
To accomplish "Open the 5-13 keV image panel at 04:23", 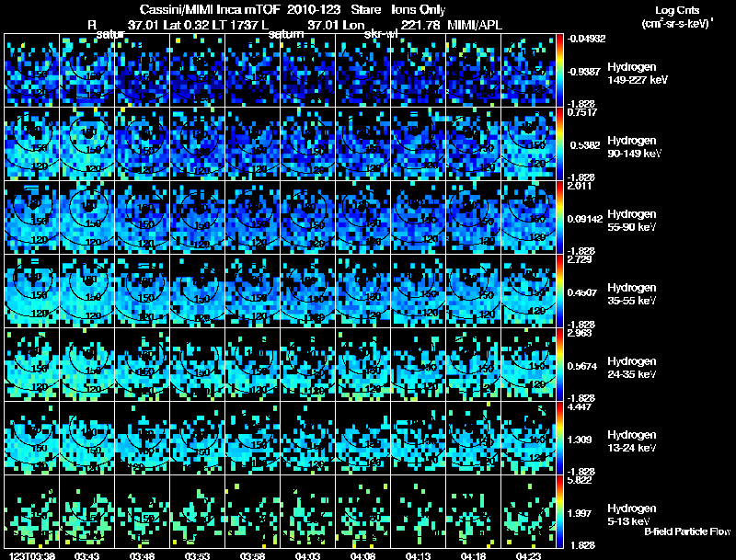I will (528, 512).
